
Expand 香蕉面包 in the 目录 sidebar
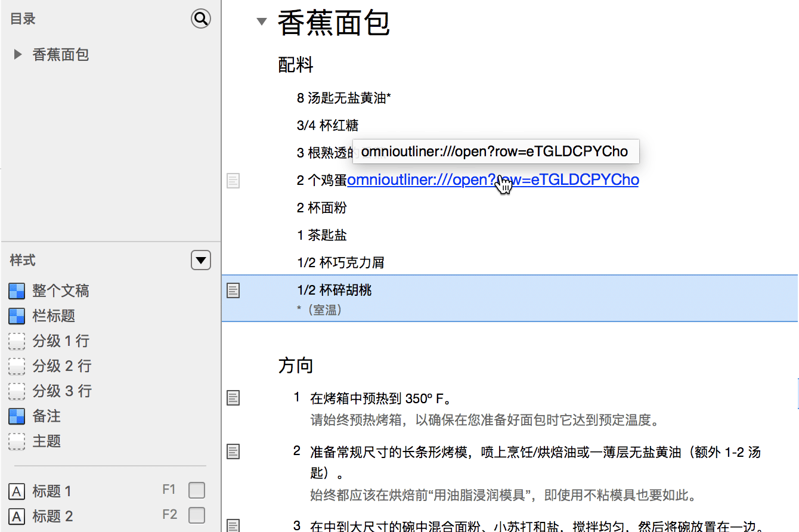pyautogui.click(x=16, y=54)
